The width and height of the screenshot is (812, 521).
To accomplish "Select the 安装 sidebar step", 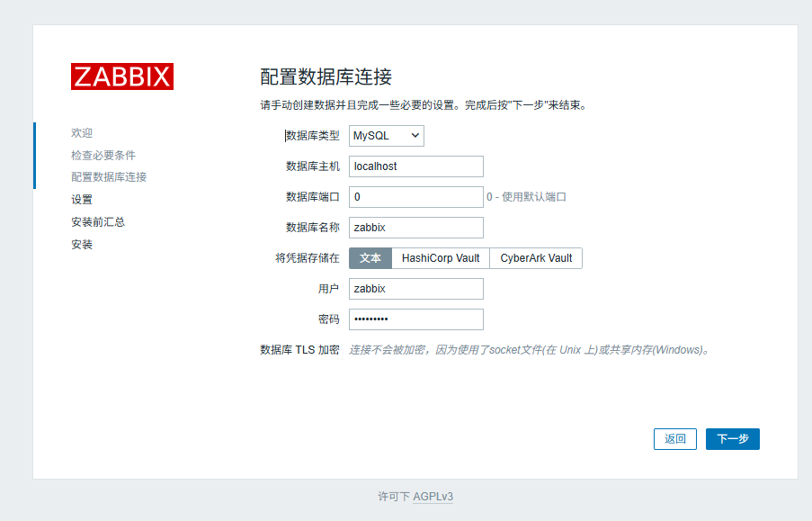I will pos(82,244).
